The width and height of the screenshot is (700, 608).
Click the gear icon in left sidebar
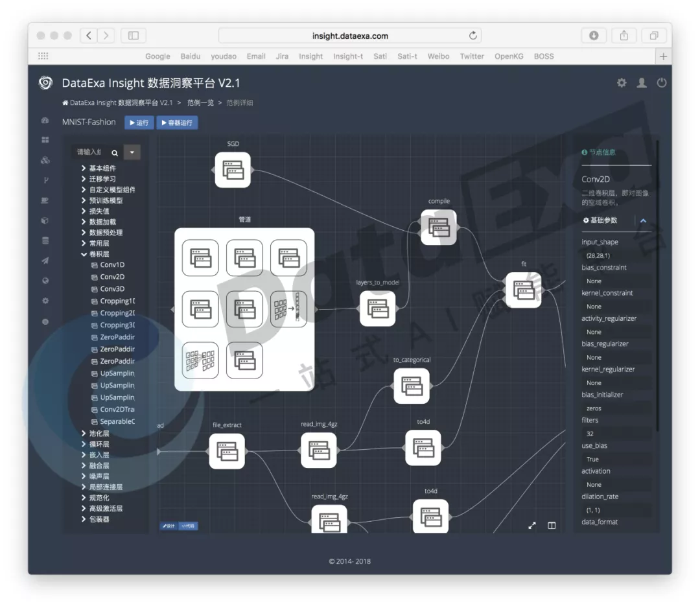click(45, 301)
